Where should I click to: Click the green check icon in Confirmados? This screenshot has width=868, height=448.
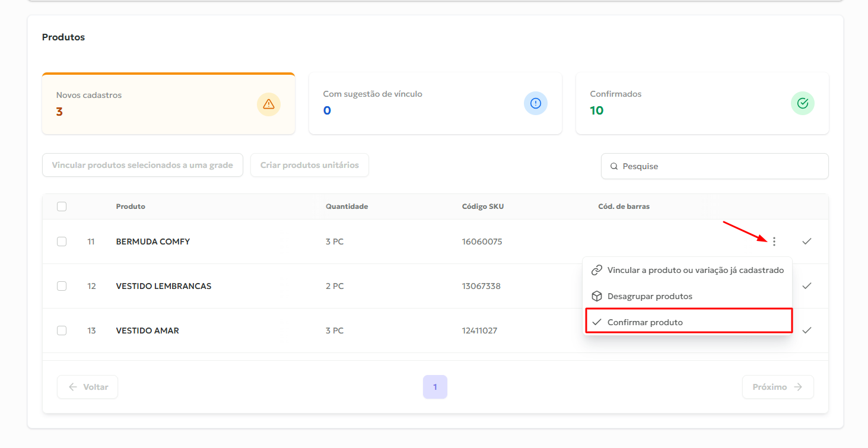[803, 103]
